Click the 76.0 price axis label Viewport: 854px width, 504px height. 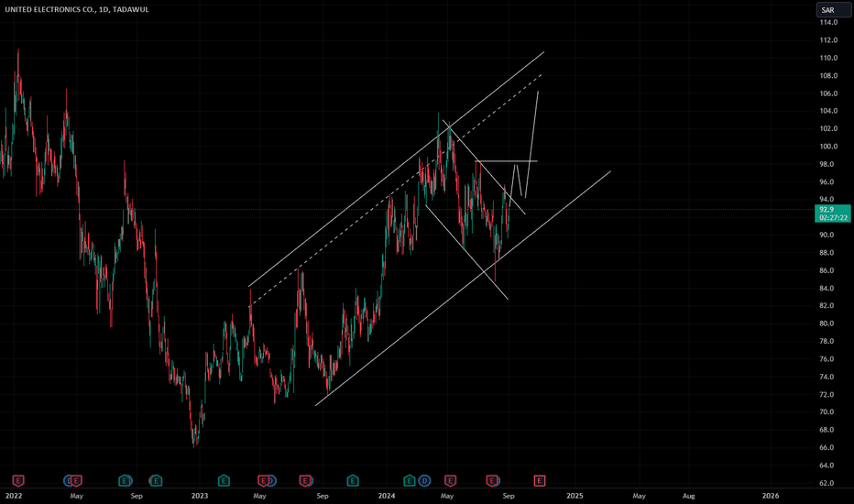[827, 359]
